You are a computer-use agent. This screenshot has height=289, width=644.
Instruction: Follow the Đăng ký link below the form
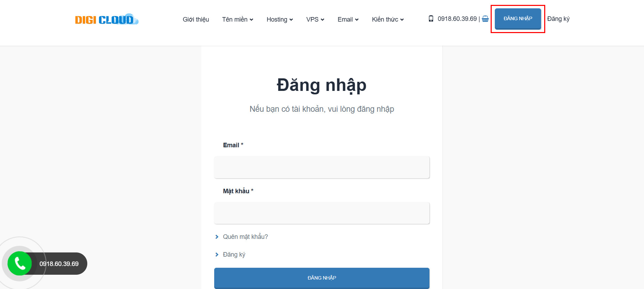pyautogui.click(x=234, y=255)
